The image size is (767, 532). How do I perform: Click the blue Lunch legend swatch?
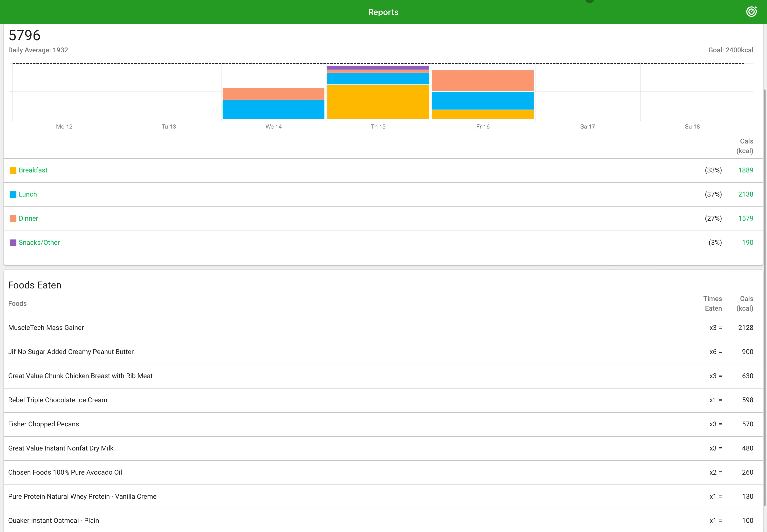13,195
